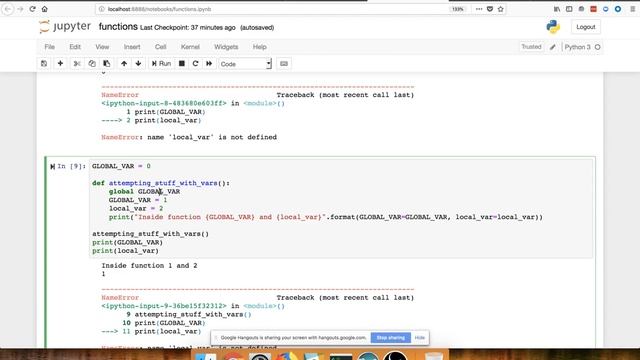The image size is (640, 360).
Task: Go back in browser
Action: pyautogui.click(x=8, y=9)
